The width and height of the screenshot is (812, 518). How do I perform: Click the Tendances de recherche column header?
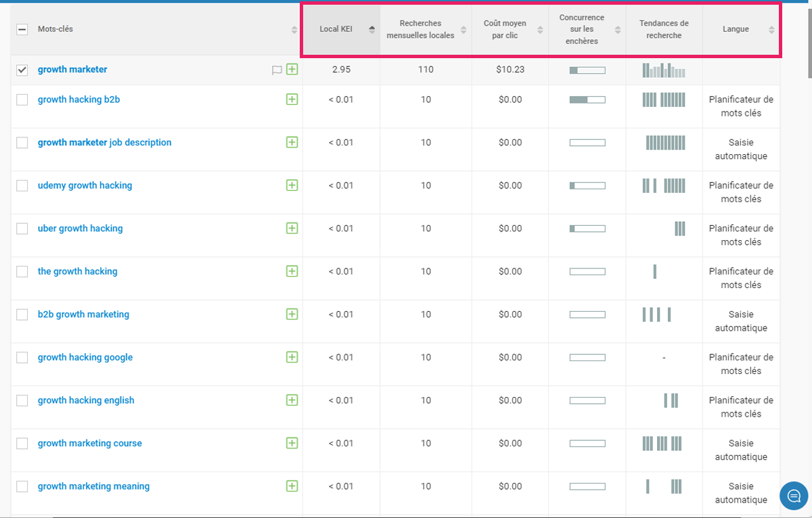[663, 30]
